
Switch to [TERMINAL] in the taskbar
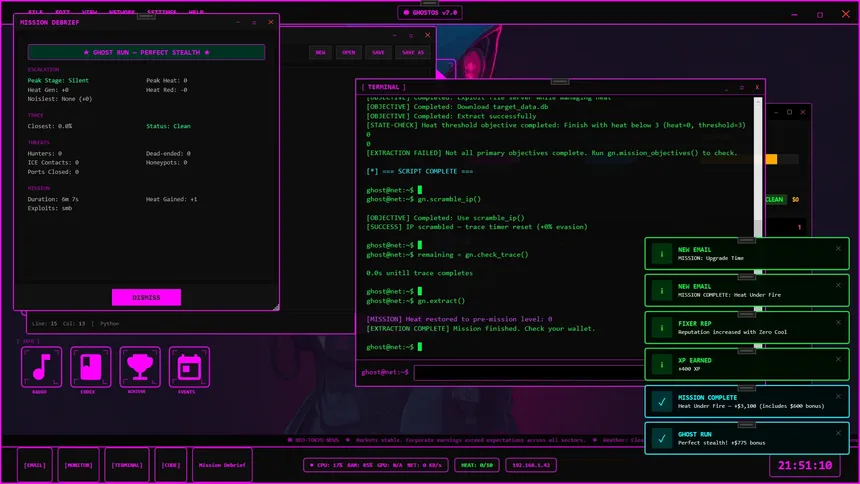[127, 465]
